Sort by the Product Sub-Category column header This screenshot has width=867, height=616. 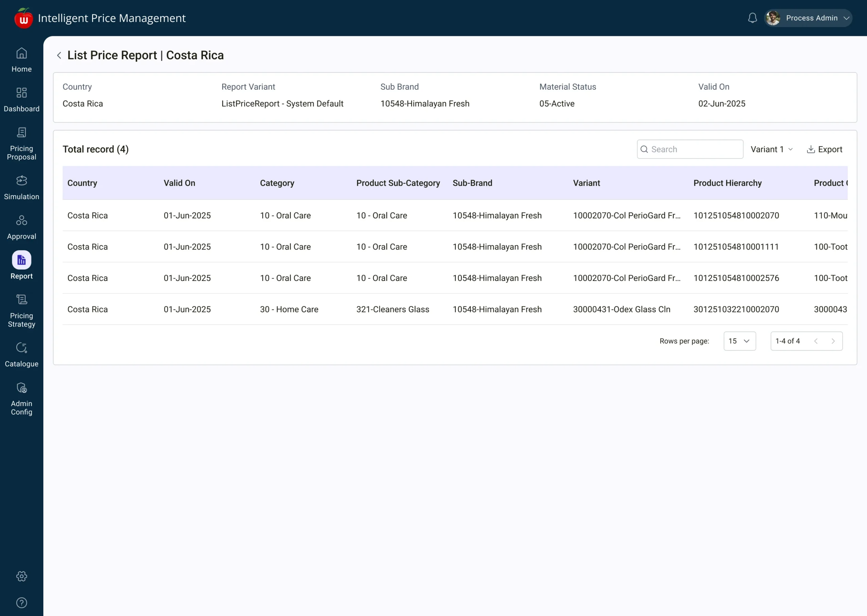pyautogui.click(x=398, y=183)
